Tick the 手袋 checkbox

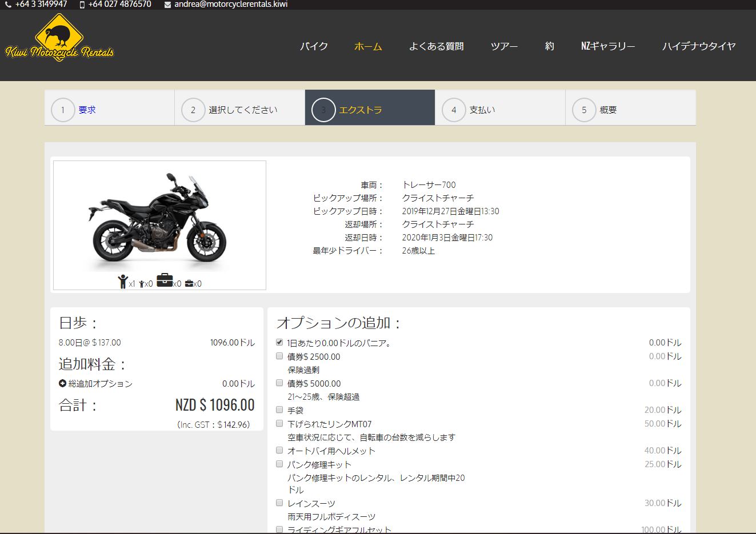279,409
